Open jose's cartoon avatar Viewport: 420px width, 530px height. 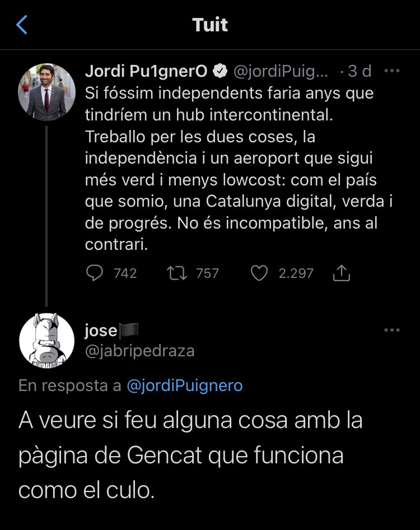(46, 340)
